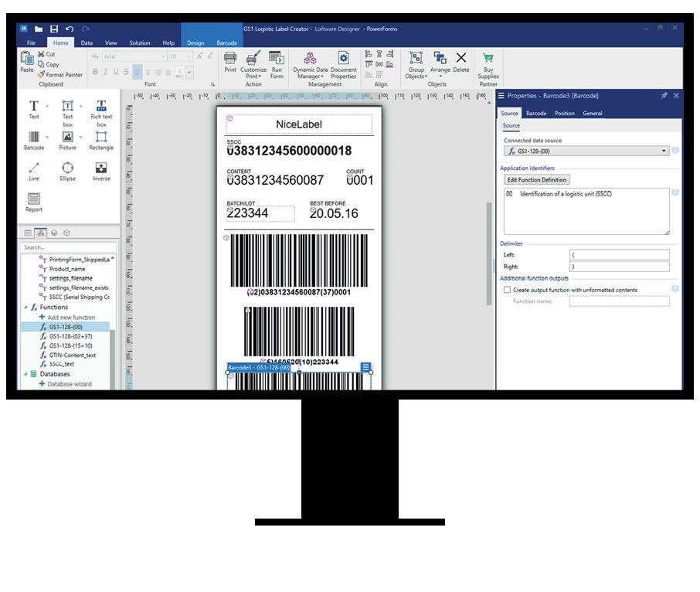
Task: Click the data explorer Search field
Action: 68,247
